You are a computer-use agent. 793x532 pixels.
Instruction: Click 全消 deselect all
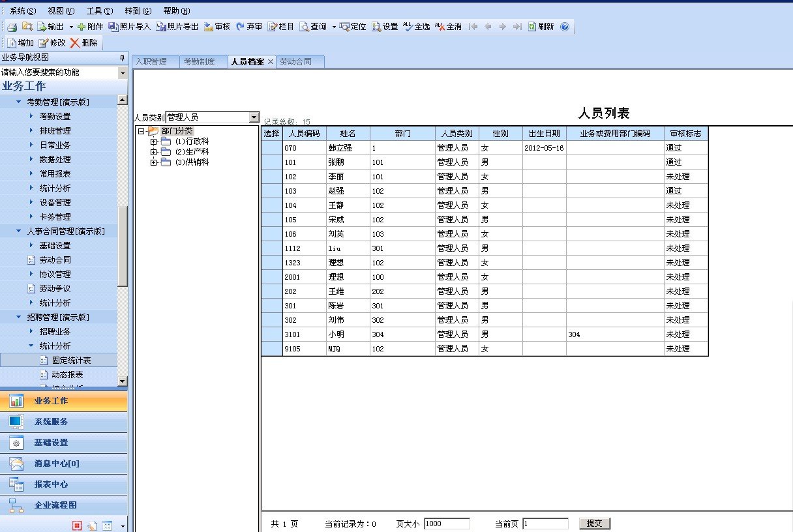tap(449, 27)
